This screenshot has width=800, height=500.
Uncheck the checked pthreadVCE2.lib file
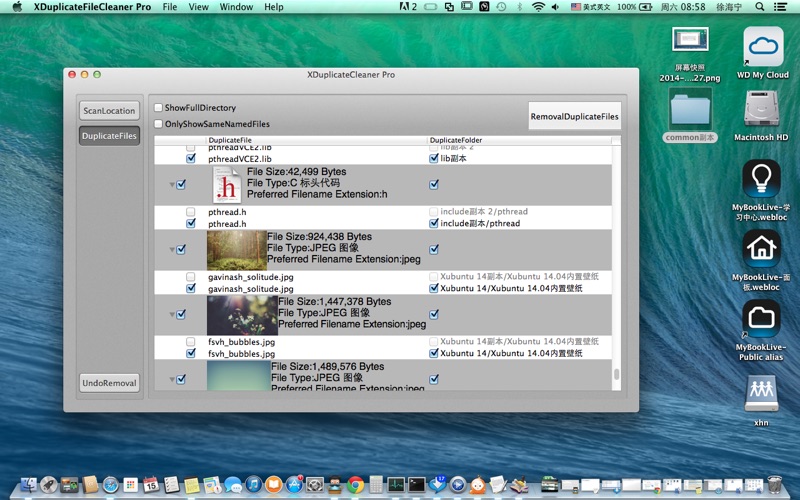tap(191, 159)
